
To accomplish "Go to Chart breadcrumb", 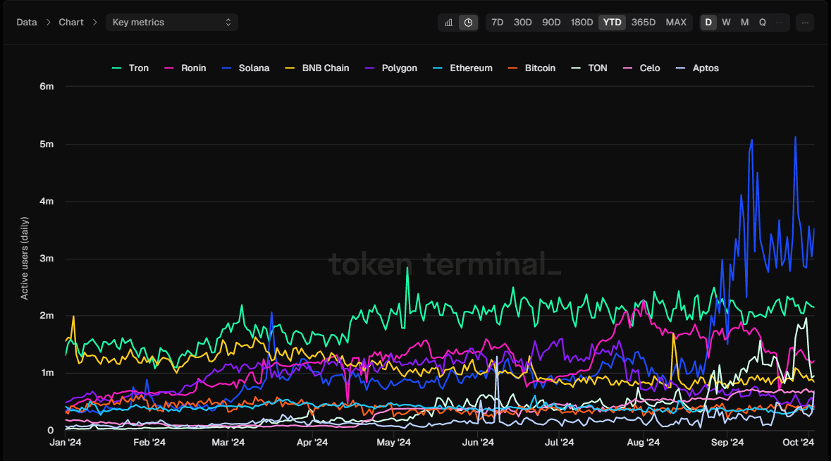I will tap(71, 22).
